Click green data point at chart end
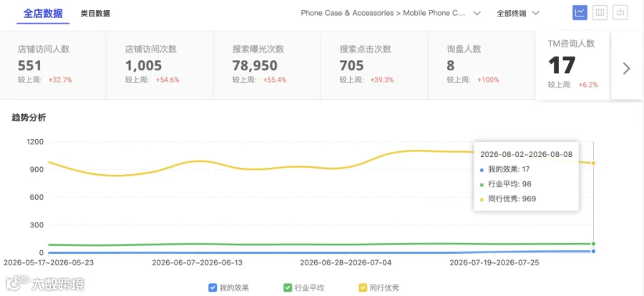Image resolution: width=644 pixels, height=296 pixels. pyautogui.click(x=593, y=244)
